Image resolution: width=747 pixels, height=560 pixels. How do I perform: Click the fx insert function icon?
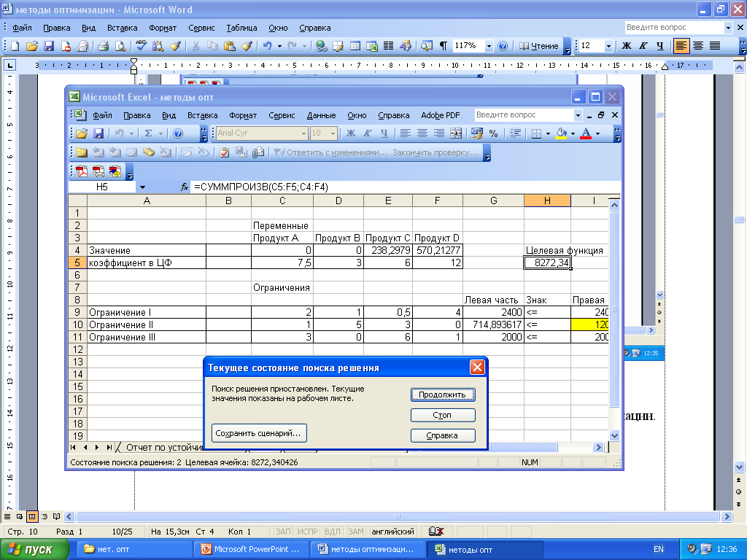[x=185, y=187]
